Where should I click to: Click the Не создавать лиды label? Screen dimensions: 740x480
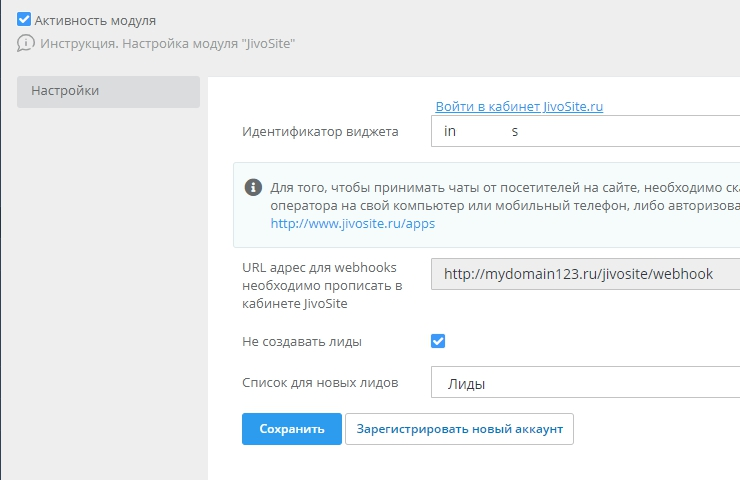(302, 342)
